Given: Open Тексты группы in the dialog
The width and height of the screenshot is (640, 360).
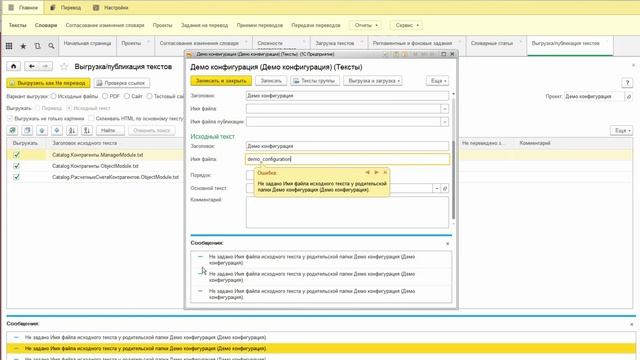Looking at the screenshot, I should click(315, 81).
